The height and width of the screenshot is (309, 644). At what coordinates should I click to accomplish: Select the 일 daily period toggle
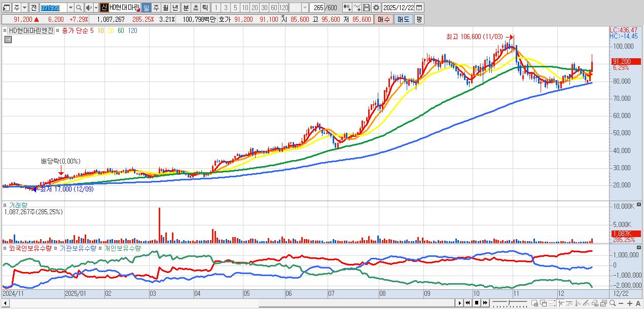[146, 8]
